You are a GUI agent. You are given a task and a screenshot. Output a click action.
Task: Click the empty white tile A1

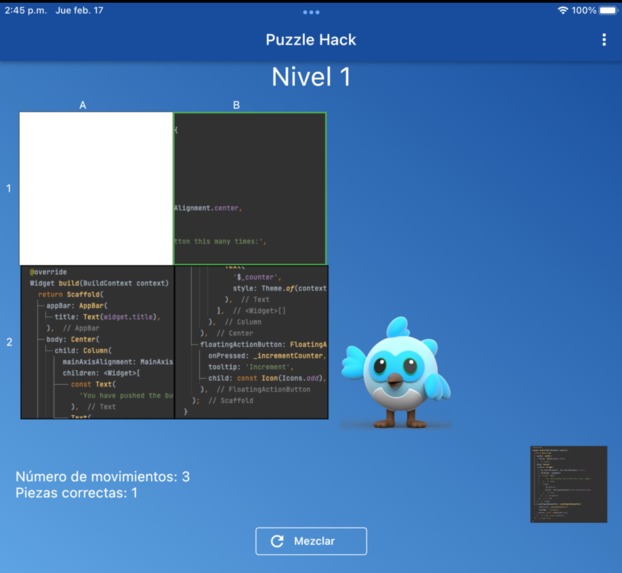pos(96,188)
